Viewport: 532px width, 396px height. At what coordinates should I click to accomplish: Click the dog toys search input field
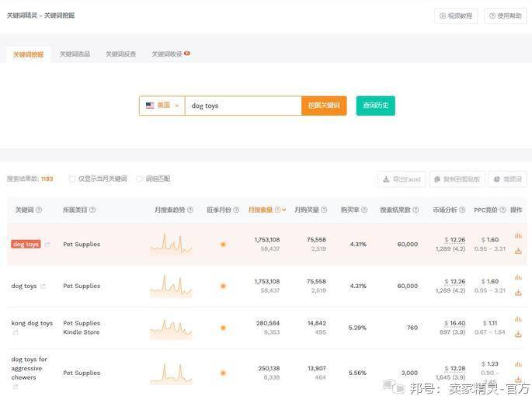[x=243, y=106]
